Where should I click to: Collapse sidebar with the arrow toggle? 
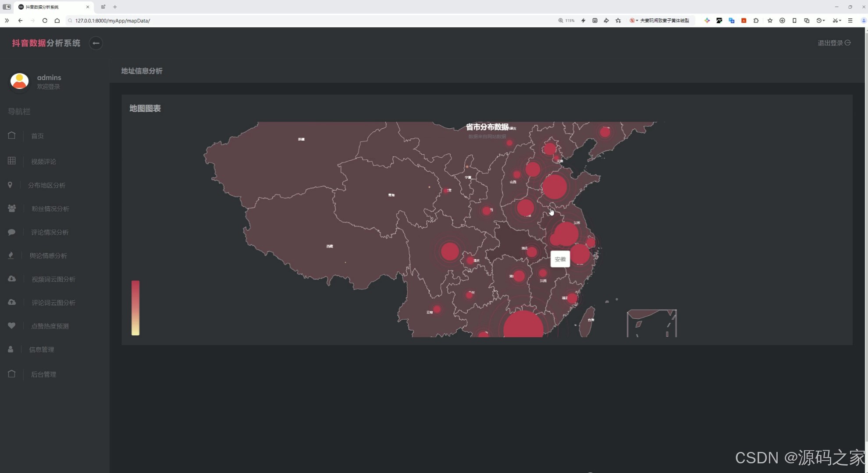[96, 43]
